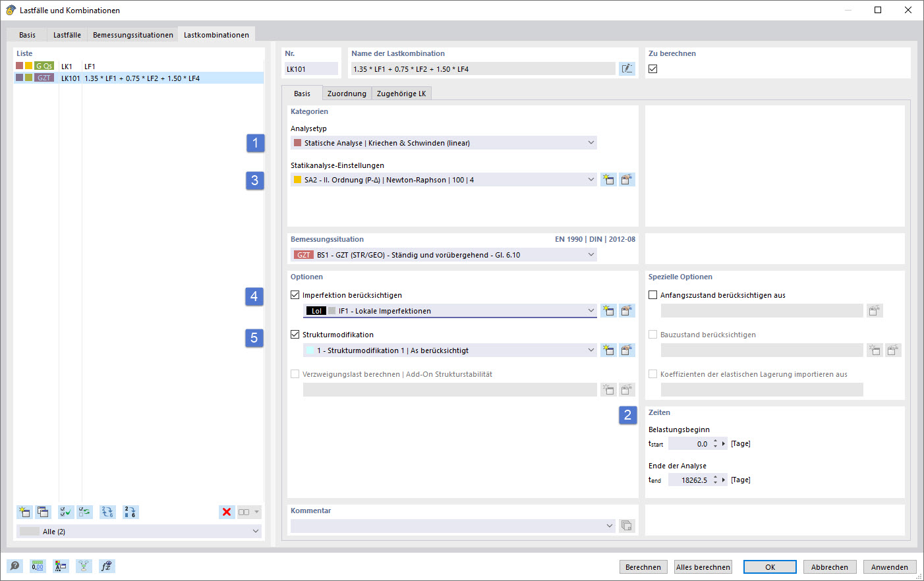
Task: Create a new load combination
Action: pos(24,512)
